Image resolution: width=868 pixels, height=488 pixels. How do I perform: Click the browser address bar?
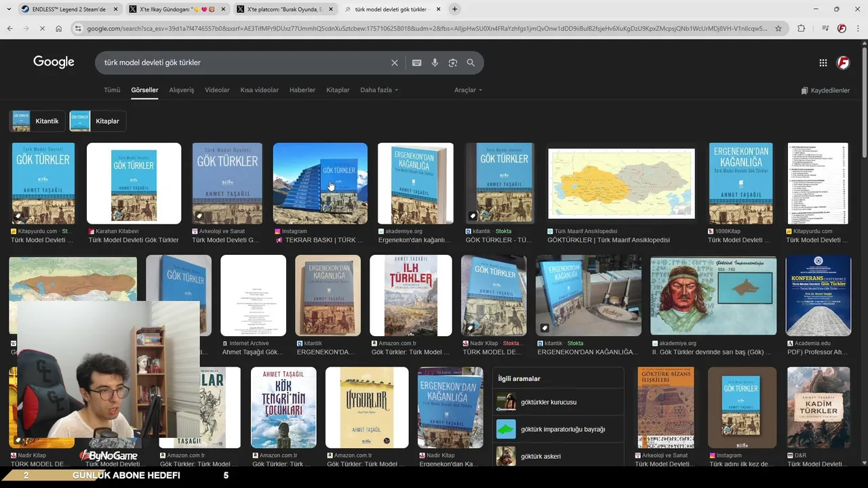coord(427,28)
